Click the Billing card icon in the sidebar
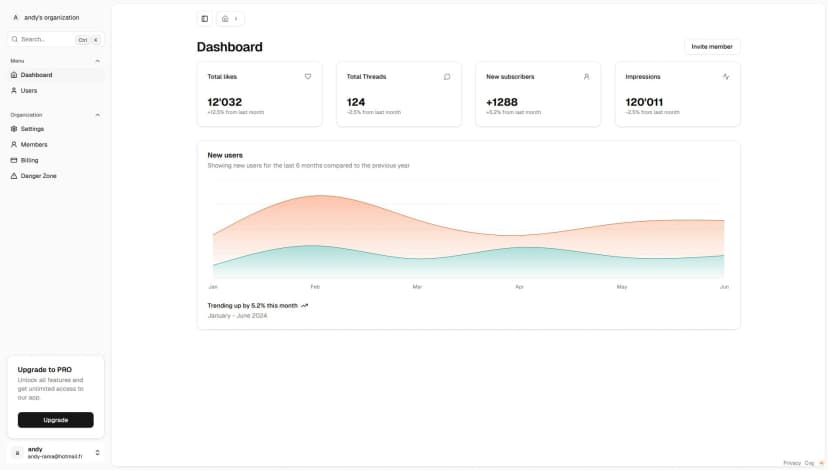 [x=14, y=161]
